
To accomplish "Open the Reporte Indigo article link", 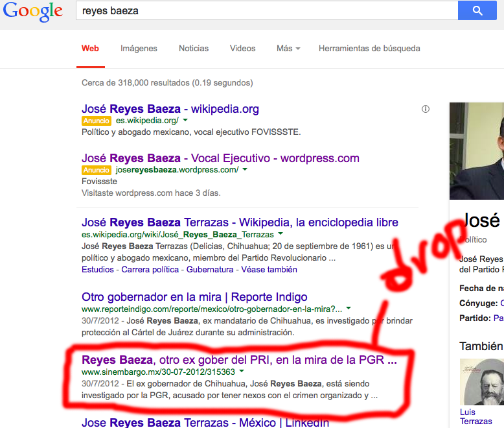I will click(x=194, y=297).
